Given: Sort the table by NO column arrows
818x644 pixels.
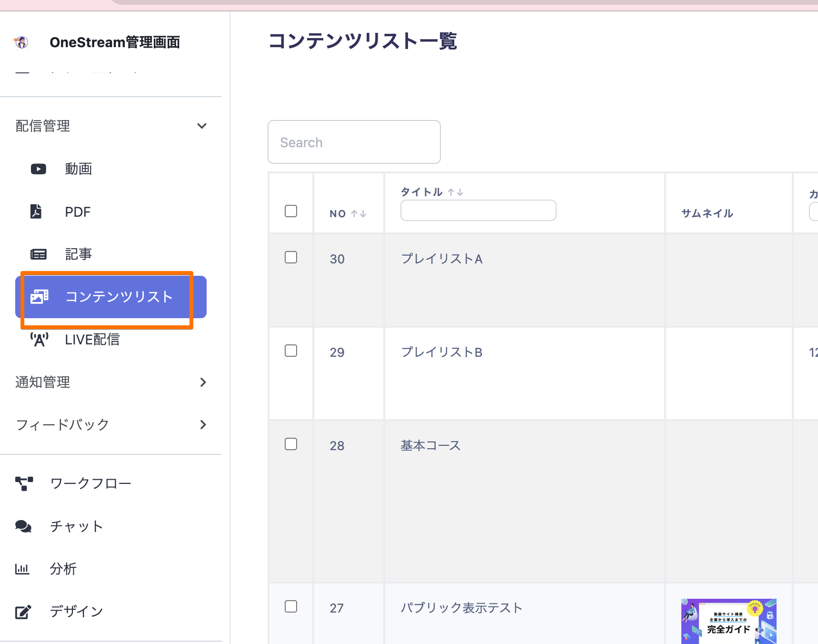Looking at the screenshot, I should 359,214.
